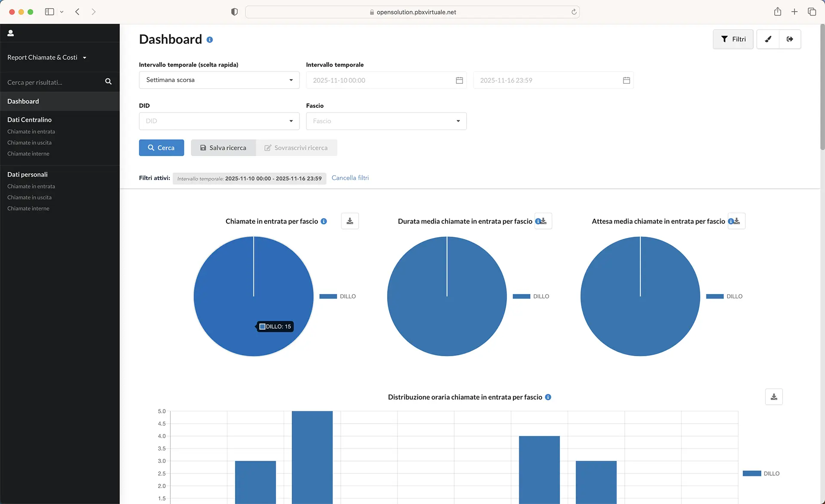Click the Cancella filtri link
This screenshot has width=825, height=504.
pyautogui.click(x=350, y=178)
